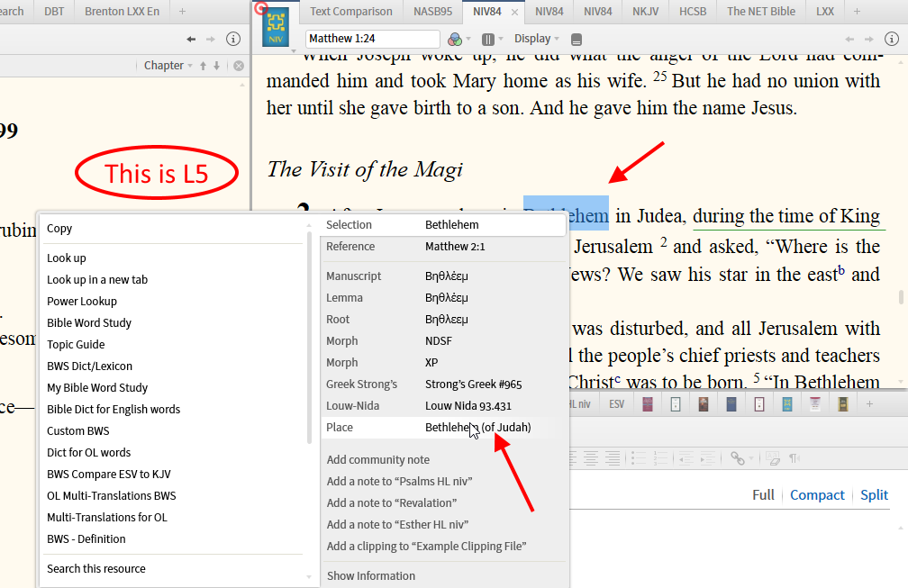Click the NIV book cover icon

pyautogui.click(x=275, y=27)
